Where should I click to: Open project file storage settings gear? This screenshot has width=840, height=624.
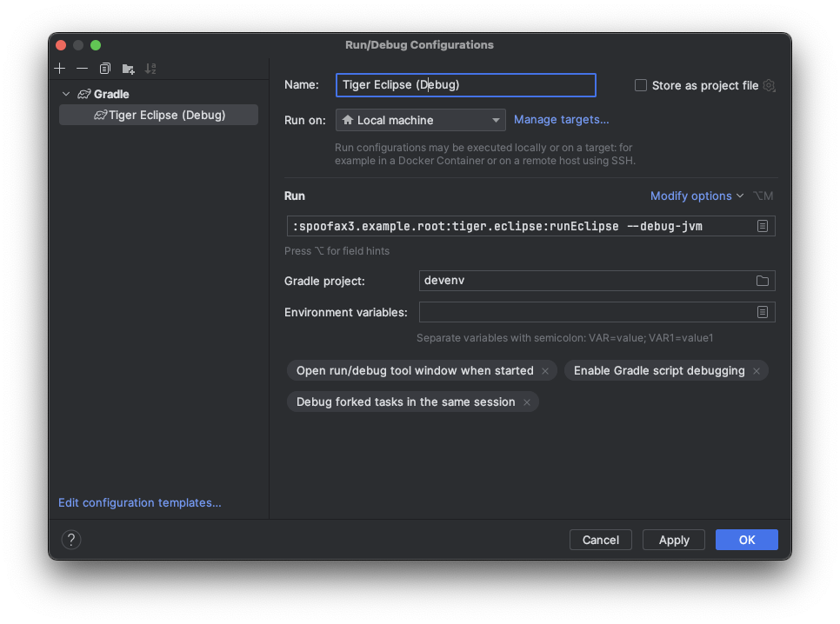tap(770, 86)
